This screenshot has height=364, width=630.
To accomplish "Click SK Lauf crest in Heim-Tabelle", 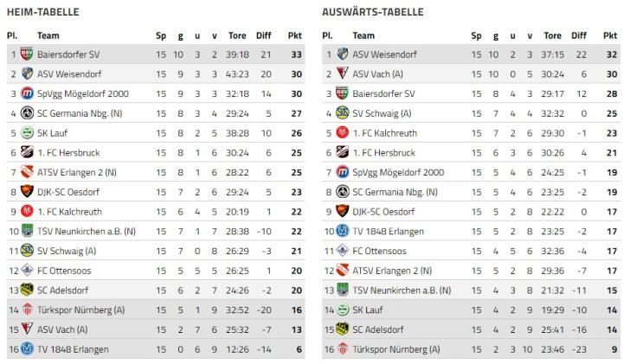I will click(x=27, y=133).
